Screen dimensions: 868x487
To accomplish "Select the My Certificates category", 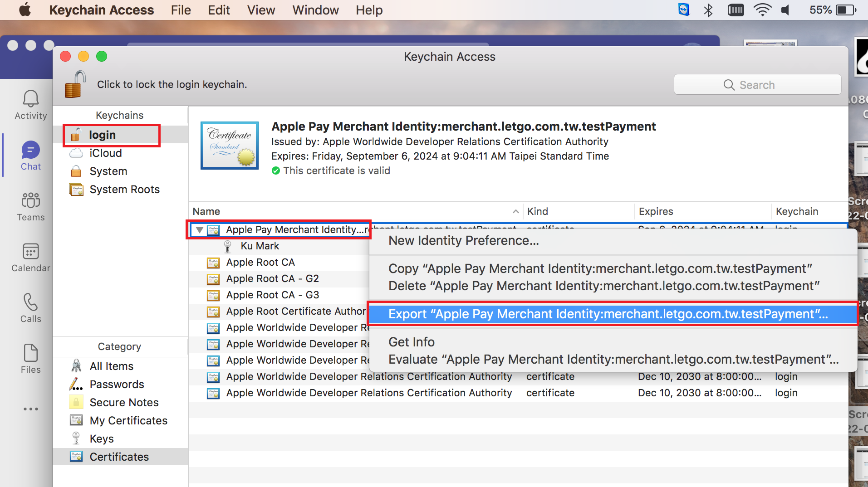I will 128,420.
